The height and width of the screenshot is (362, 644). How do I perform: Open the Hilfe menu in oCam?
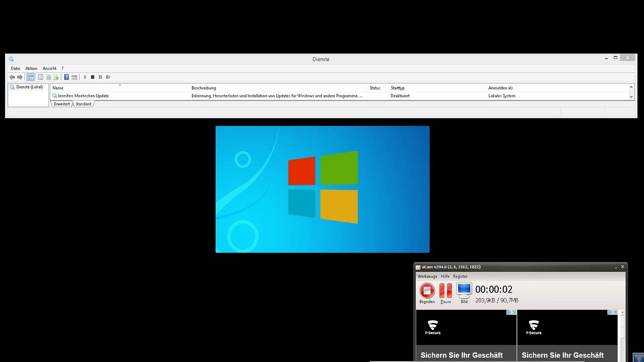(x=445, y=277)
